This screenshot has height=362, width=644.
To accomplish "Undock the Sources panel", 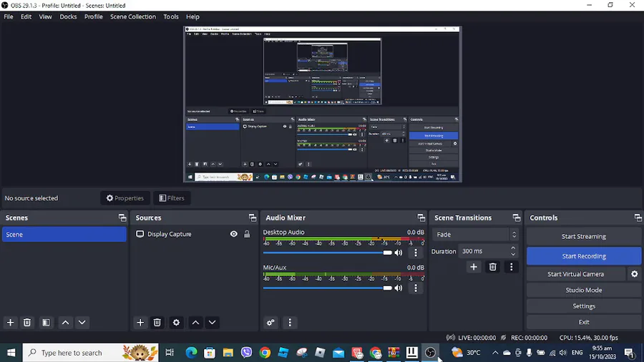I will pos(253,218).
